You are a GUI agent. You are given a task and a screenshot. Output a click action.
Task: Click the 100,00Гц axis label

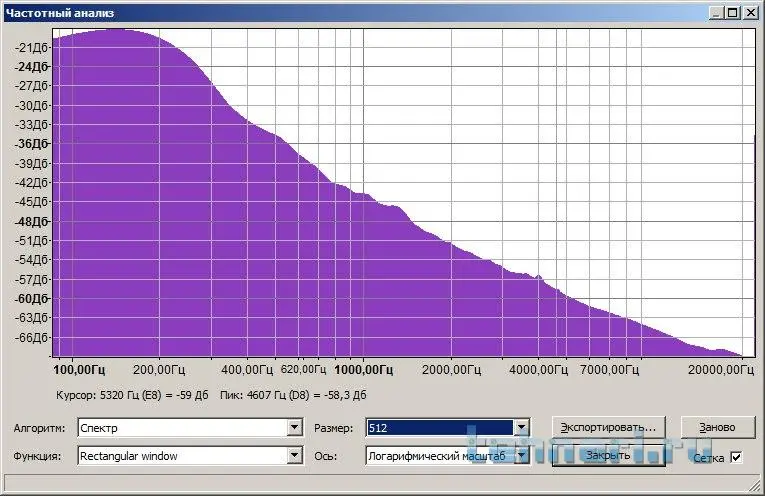(79, 369)
